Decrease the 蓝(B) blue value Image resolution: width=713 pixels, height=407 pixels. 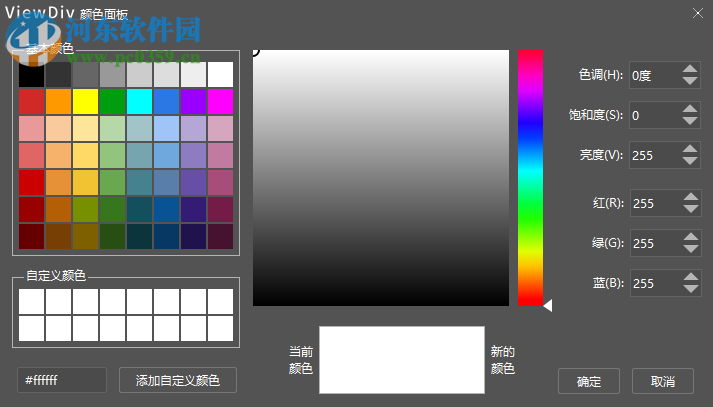tap(691, 289)
